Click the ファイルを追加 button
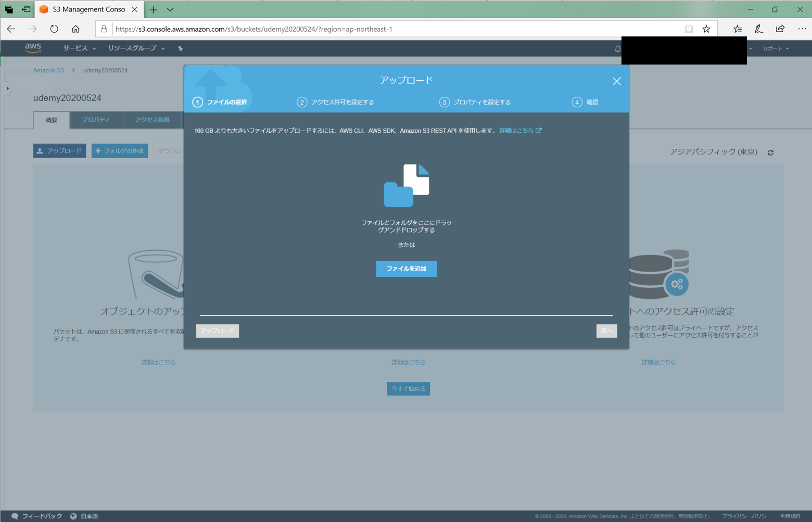Viewport: 812px width, 522px height. [x=407, y=269]
